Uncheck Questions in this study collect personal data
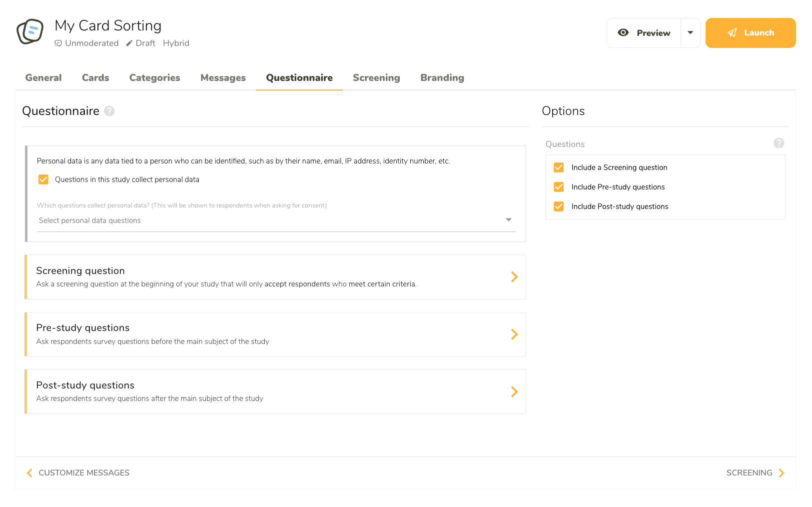812x507 pixels. [43, 179]
